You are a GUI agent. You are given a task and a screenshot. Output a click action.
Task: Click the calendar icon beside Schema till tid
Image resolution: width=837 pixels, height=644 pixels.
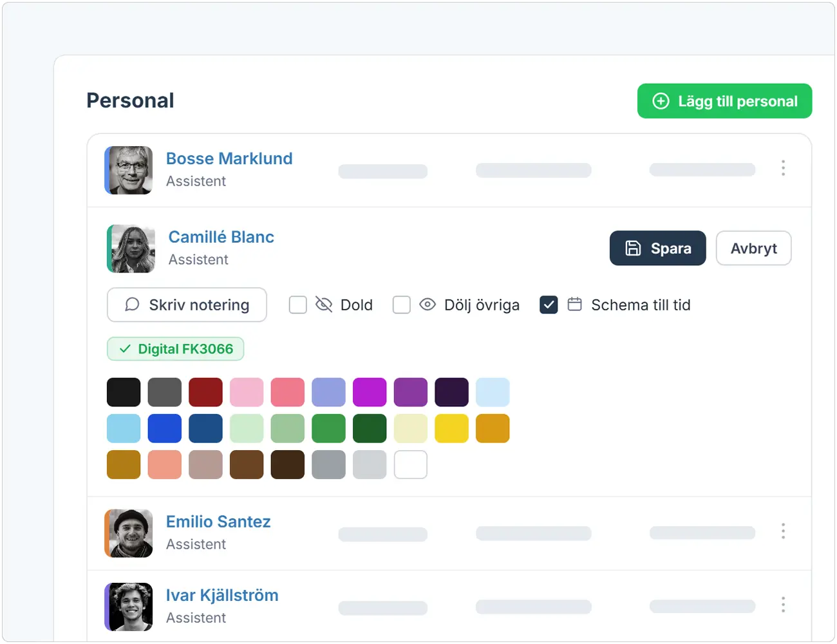tap(574, 304)
